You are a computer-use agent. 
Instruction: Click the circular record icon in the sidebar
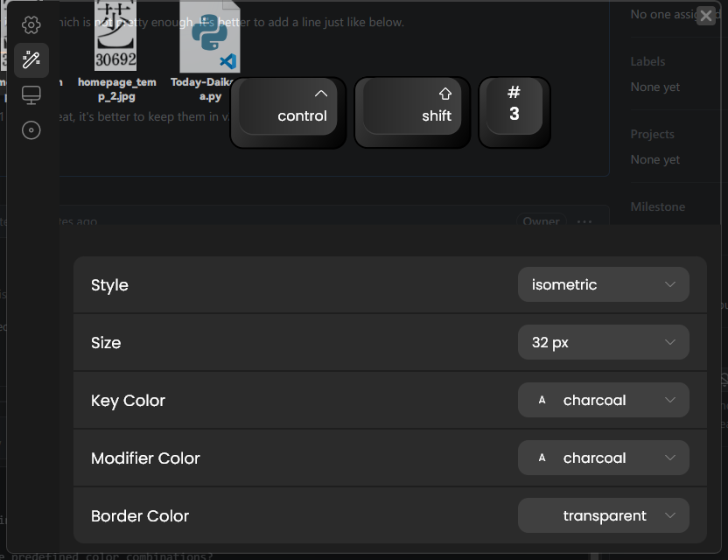(x=31, y=129)
